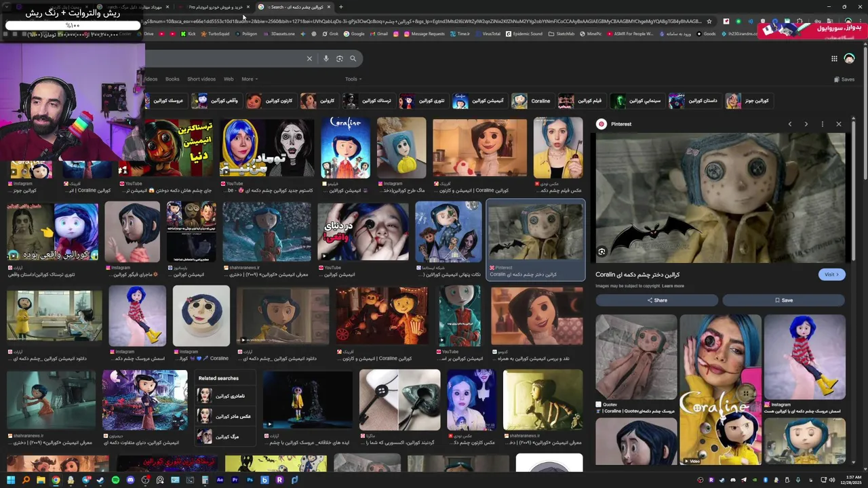Select the انیمیشن کورالین suggestion chip
Viewport: 868px width, 488px height.
tap(479, 101)
